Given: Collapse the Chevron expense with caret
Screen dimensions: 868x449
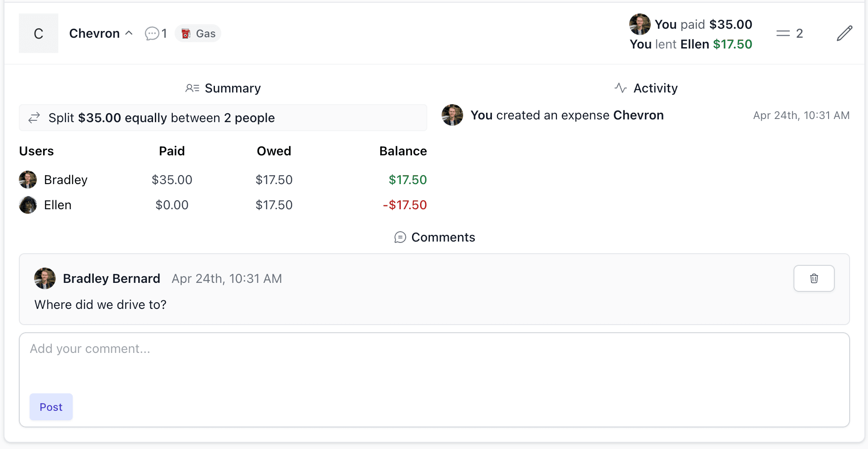Looking at the screenshot, I should tap(129, 33).
